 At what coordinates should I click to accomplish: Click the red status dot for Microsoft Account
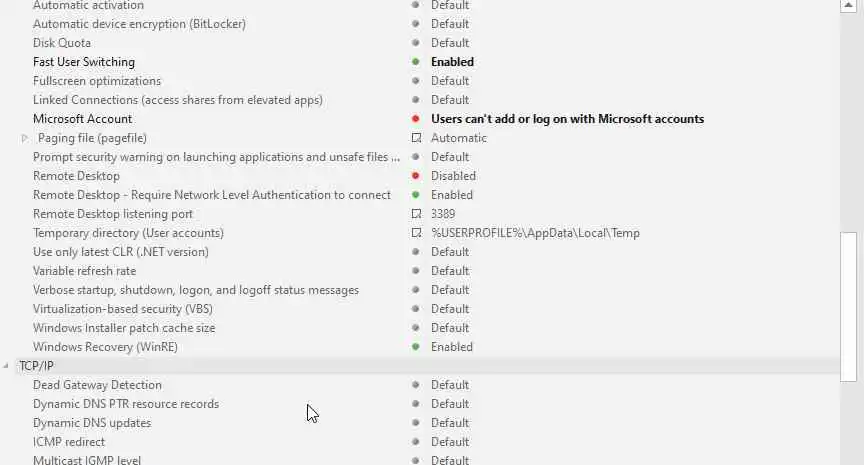(416, 119)
